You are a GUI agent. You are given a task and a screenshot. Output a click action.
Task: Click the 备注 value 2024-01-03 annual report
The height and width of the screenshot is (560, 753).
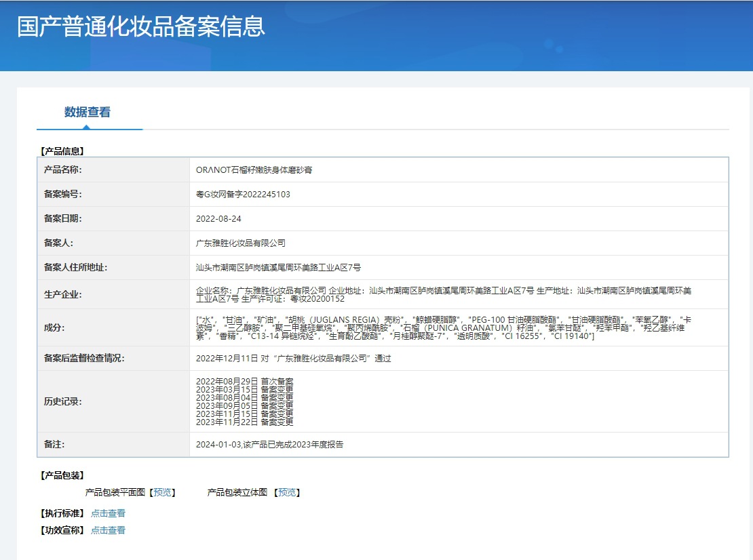click(269, 445)
